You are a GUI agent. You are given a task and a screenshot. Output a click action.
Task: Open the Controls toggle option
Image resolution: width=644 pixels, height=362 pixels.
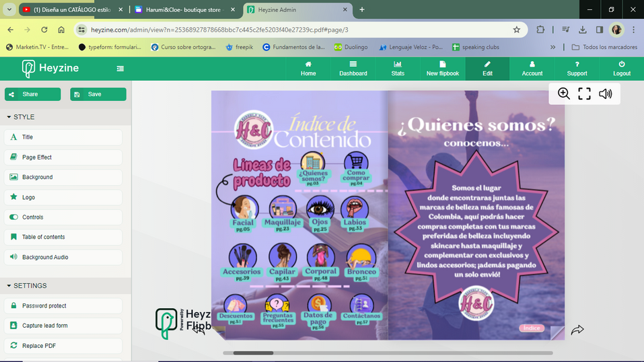click(64, 217)
